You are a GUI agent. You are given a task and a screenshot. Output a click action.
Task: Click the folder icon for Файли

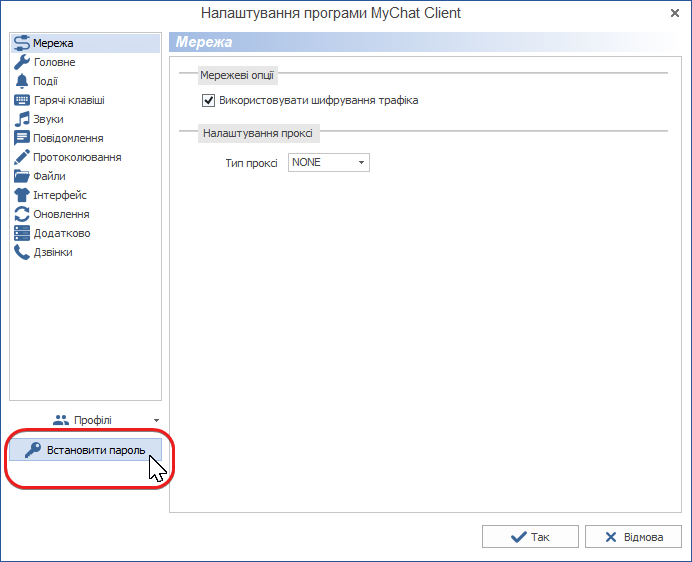coord(22,176)
